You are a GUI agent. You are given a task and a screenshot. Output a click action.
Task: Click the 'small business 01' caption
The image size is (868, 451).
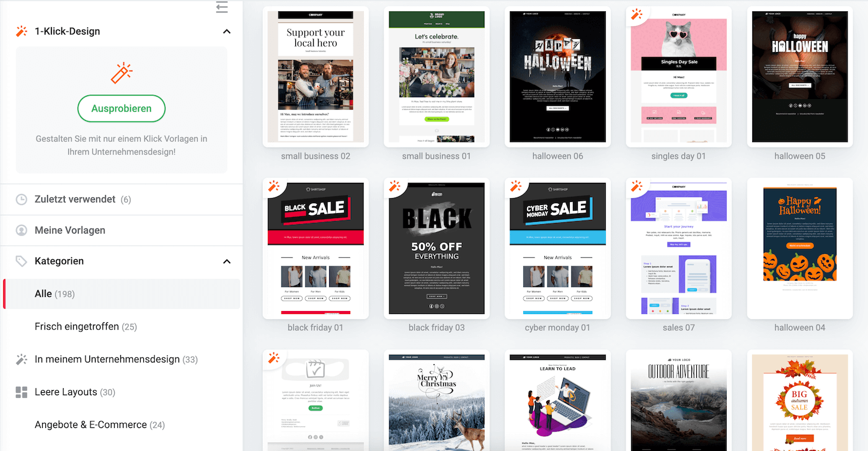point(436,156)
